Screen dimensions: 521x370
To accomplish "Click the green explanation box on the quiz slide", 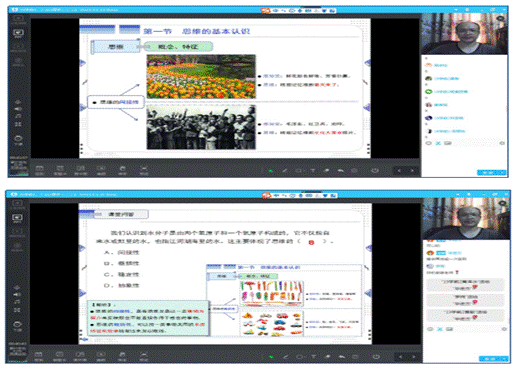I will [x=149, y=318].
